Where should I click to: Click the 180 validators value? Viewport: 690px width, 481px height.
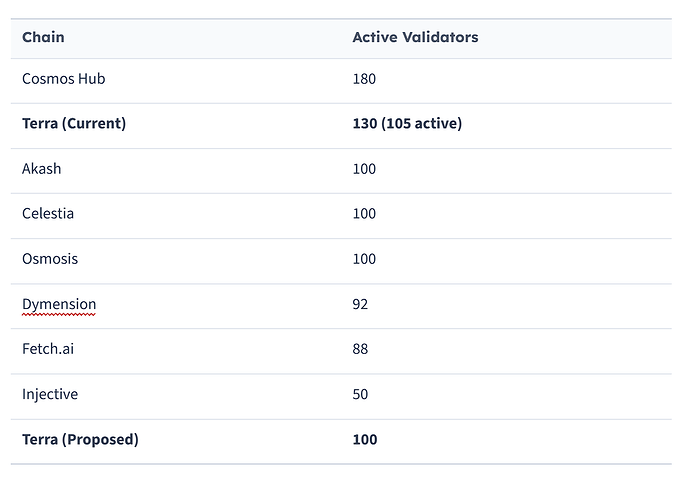(x=364, y=79)
